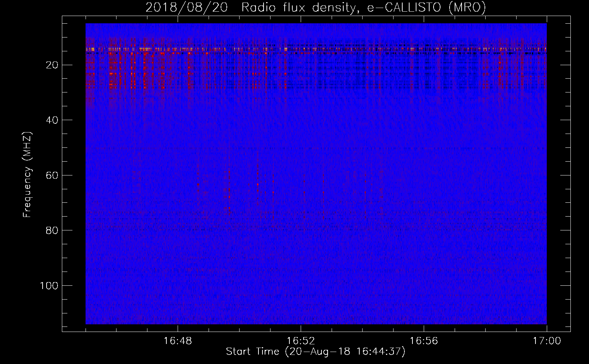
Task: Click the 'e-CALLISTO (MRO)' text in title
Action: (427, 7)
